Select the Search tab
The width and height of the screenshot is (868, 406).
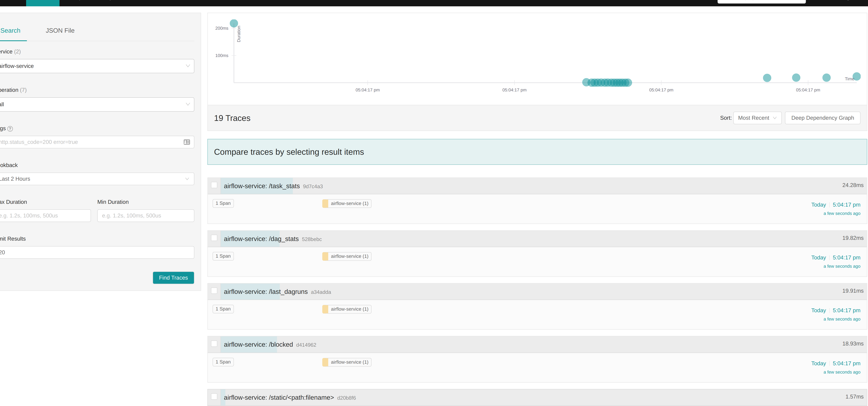click(10, 31)
